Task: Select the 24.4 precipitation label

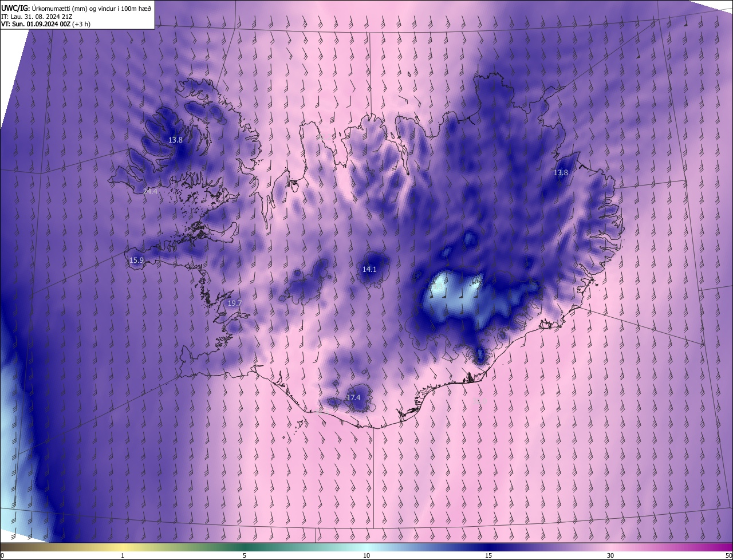Action: [x=150, y=192]
